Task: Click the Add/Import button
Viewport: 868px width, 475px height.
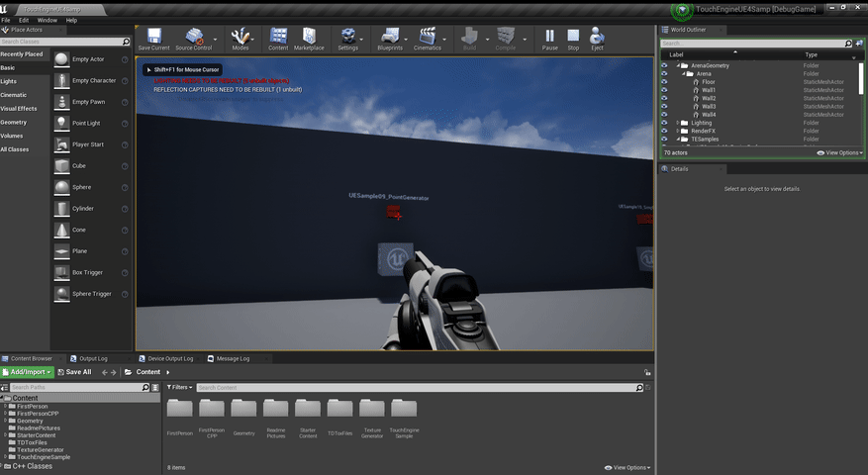Action: pos(28,372)
